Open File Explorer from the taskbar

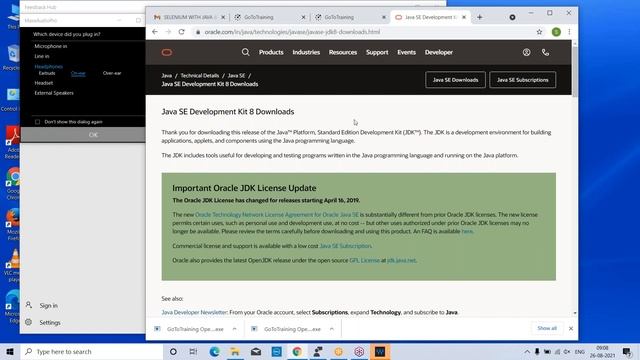click(x=235, y=351)
